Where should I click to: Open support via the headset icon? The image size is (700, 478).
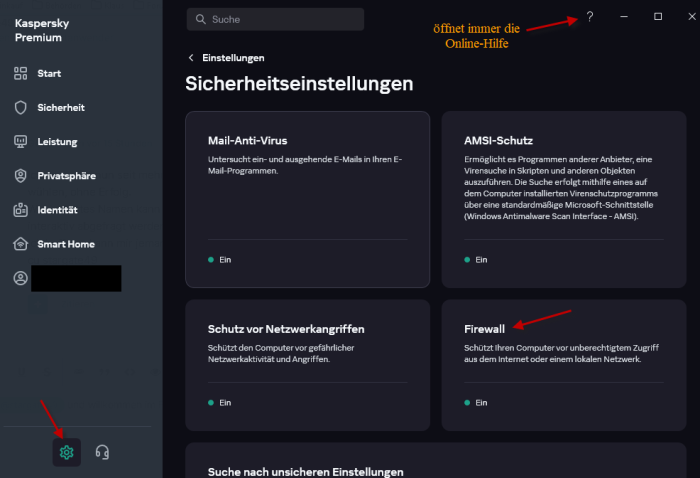coord(102,452)
